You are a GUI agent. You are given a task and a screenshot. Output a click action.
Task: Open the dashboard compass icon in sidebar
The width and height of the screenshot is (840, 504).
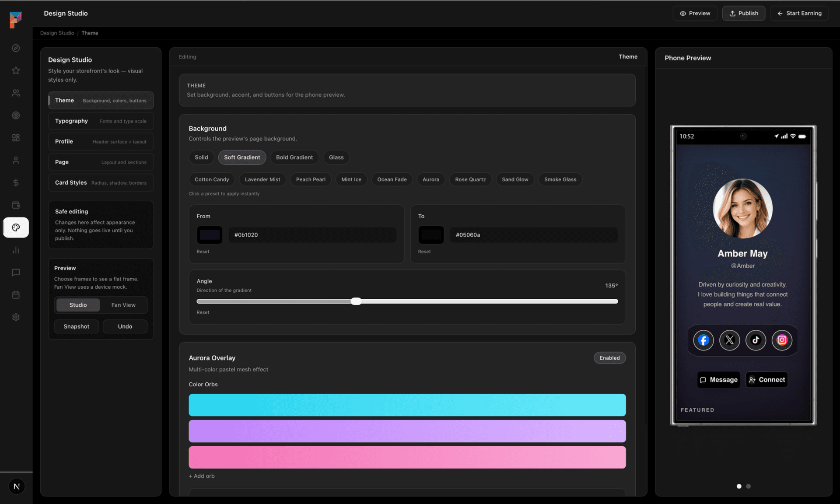[16, 48]
